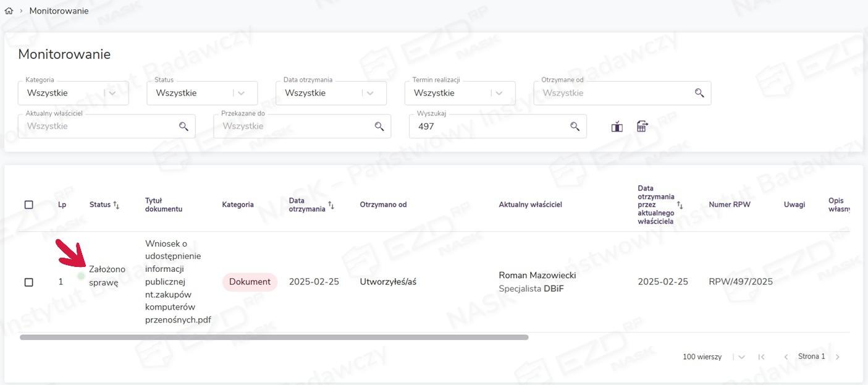
Task: Sort the table by Data otrzymania arrows
Action: pyautogui.click(x=331, y=205)
